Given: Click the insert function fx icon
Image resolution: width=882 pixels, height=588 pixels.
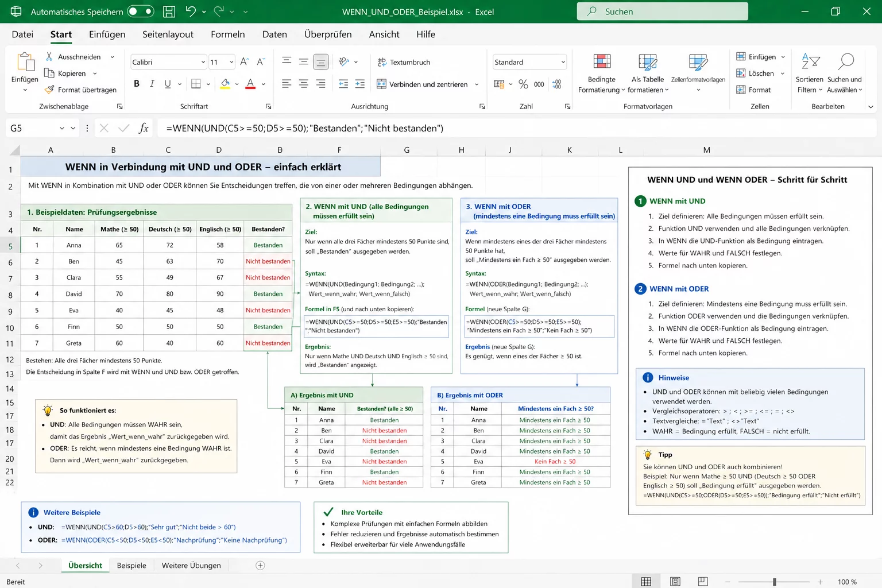Looking at the screenshot, I should click(144, 128).
